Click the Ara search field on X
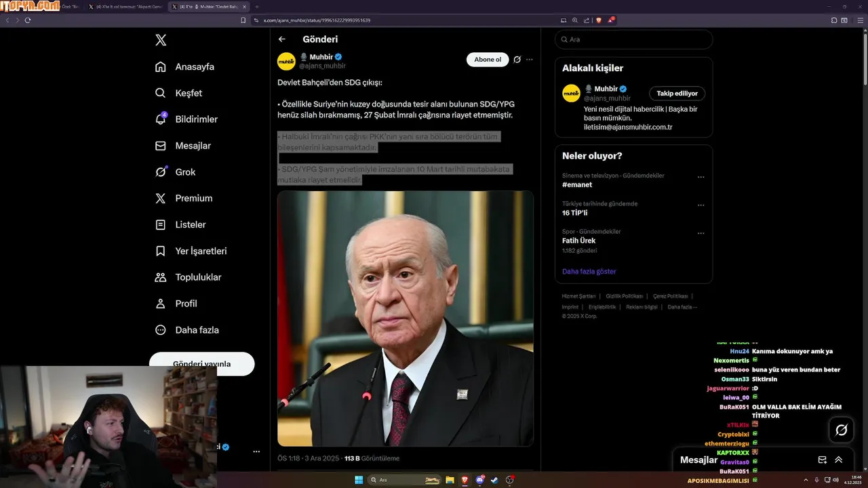868x488 pixels. tap(634, 39)
